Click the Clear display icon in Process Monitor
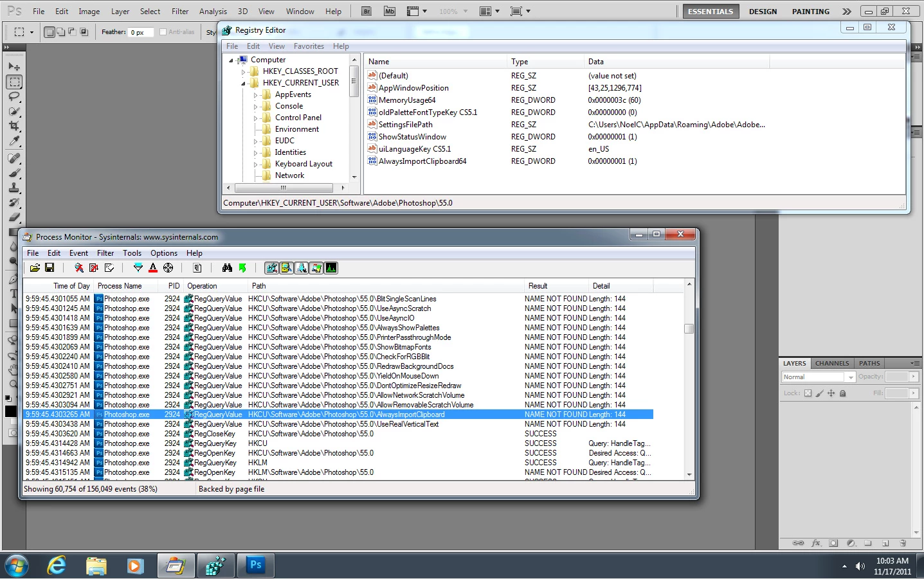The width and height of the screenshot is (924, 579). click(109, 268)
